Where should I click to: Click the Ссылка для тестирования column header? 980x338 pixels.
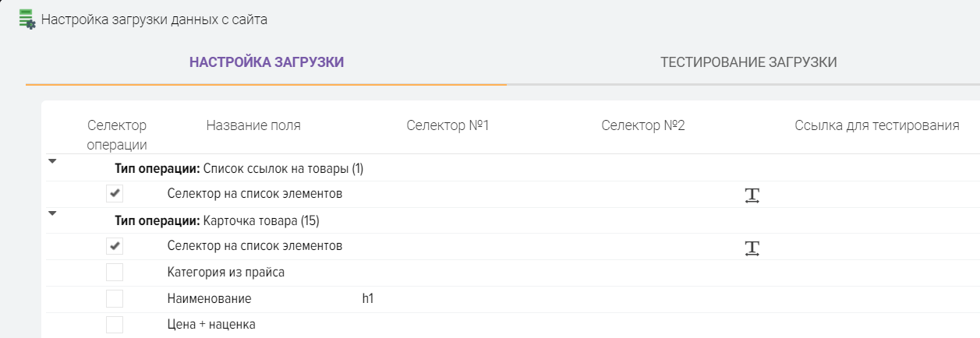click(876, 125)
